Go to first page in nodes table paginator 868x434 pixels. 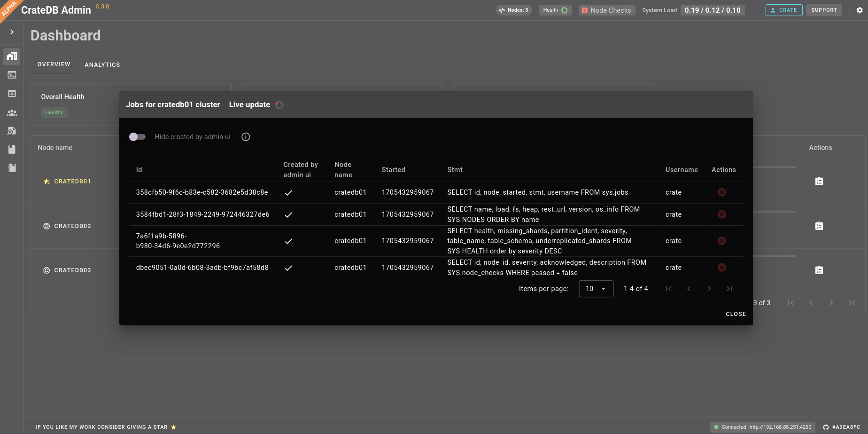pyautogui.click(x=791, y=303)
